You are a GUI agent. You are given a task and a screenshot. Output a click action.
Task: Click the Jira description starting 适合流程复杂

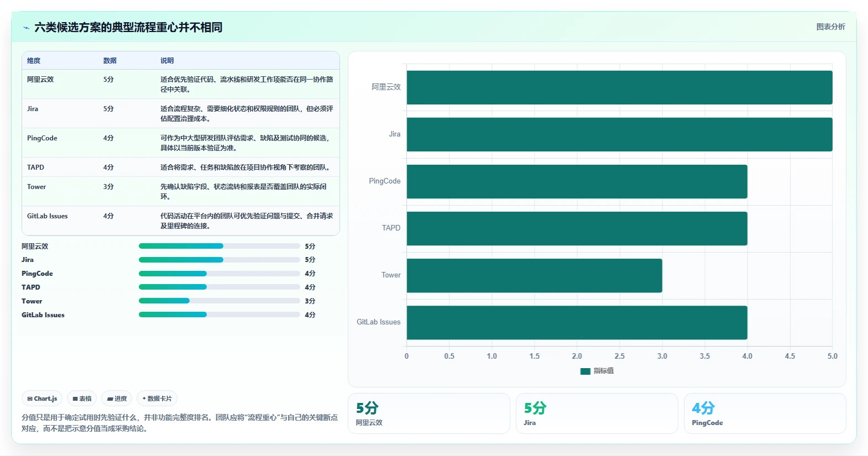point(247,114)
